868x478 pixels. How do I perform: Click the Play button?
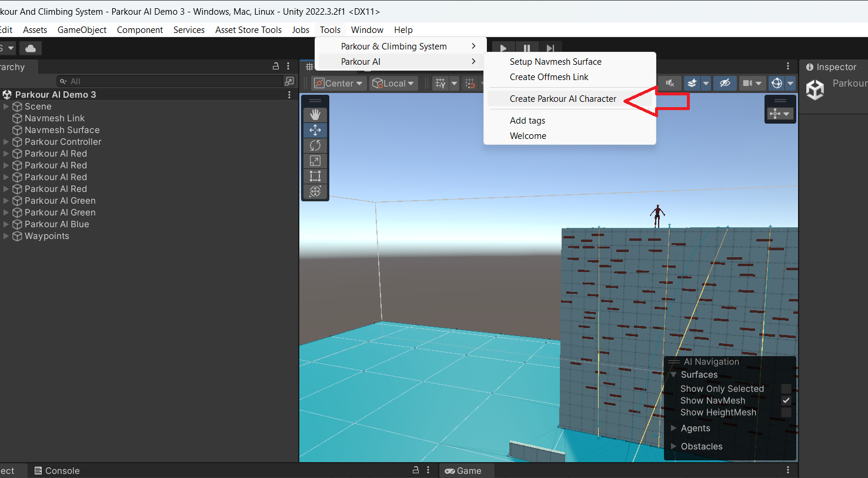(x=503, y=48)
